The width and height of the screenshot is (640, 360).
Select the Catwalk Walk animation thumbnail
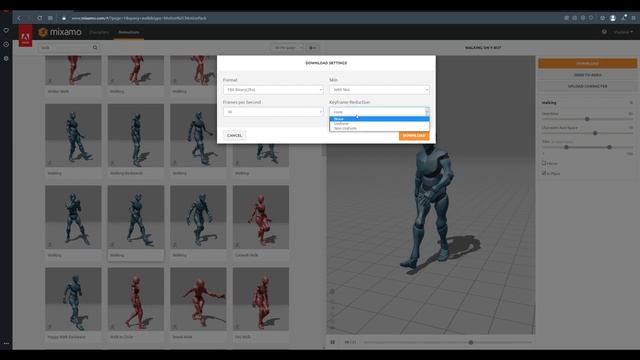[x=261, y=217]
